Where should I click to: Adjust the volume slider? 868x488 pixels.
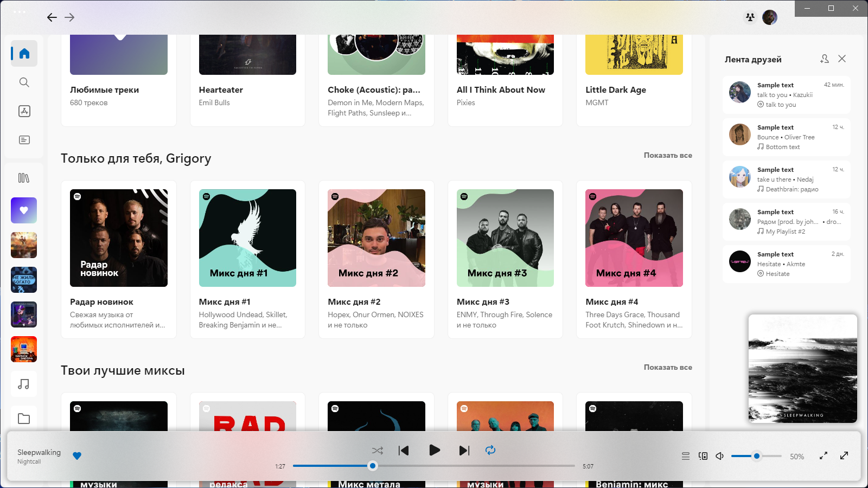(756, 456)
